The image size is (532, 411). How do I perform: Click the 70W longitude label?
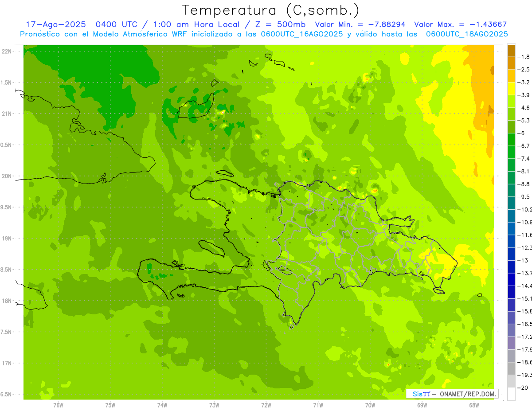(370, 405)
